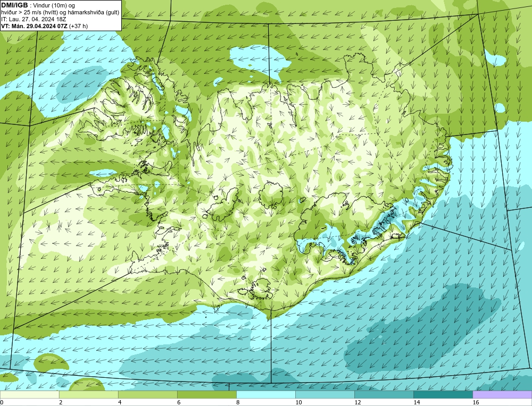Click the '8' legend scale label
Viewport: 532px width, 406px height.
pyautogui.click(x=238, y=402)
